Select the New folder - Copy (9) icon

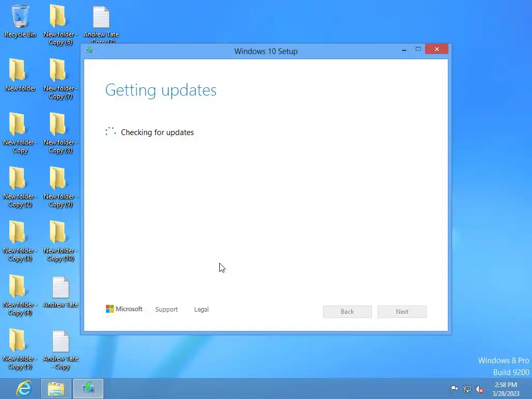60,187
